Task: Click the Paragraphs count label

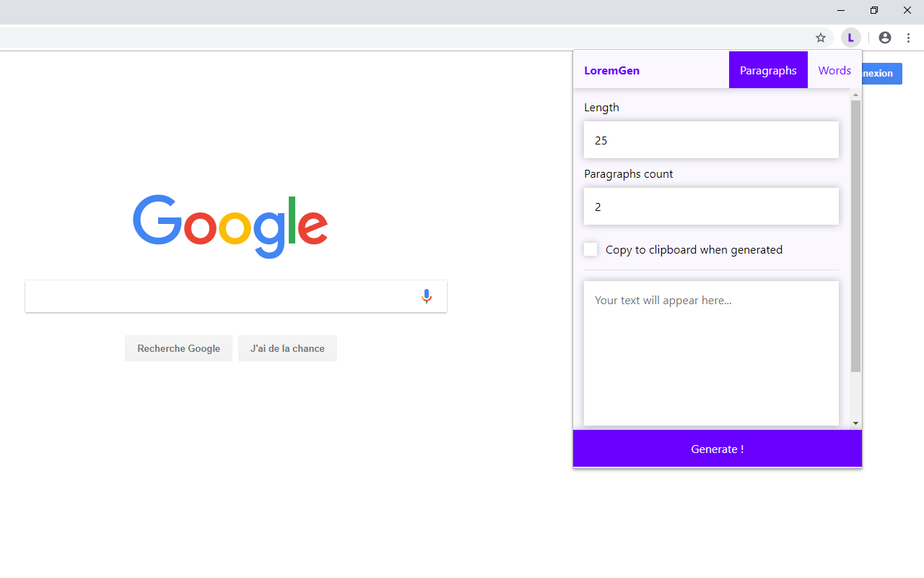Action: (x=629, y=173)
